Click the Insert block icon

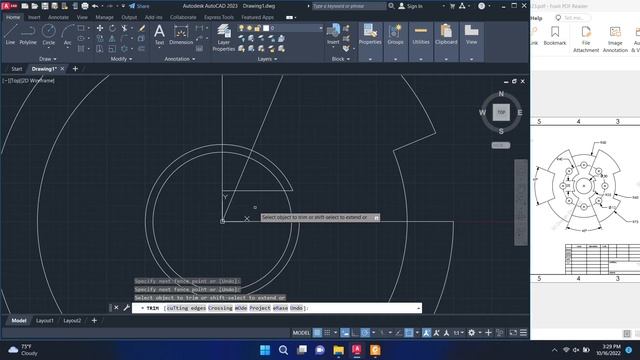click(x=333, y=34)
